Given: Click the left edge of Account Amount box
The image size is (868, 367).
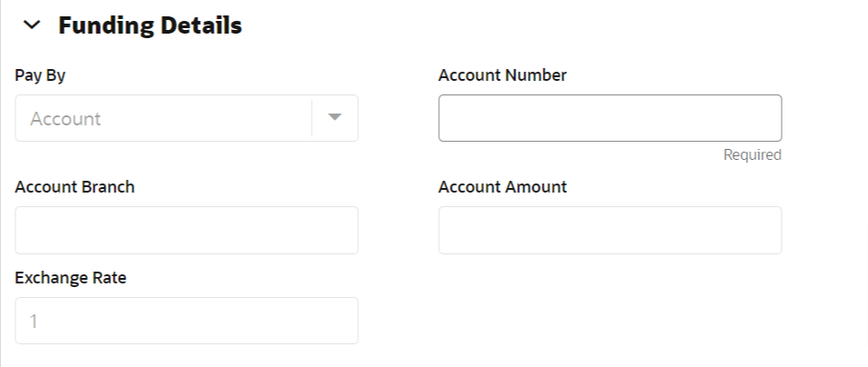Looking at the screenshot, I should [447, 230].
